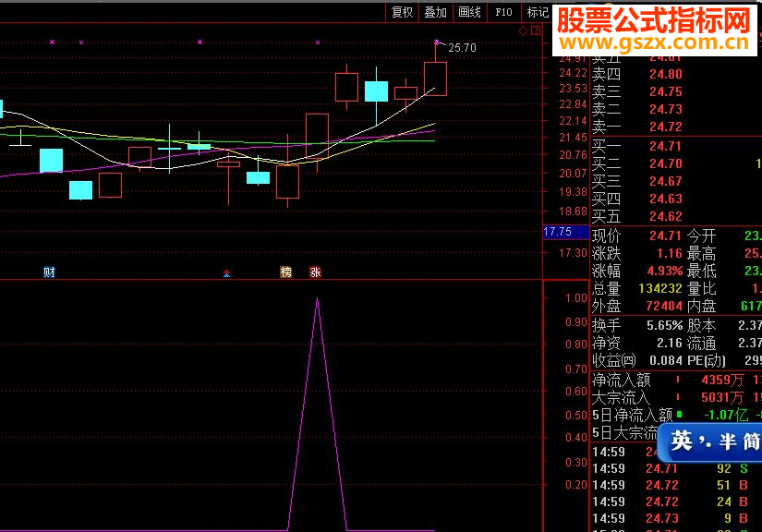This screenshot has width=762, height=532.
Task: Select the 卖三 24.75 ask row
Action: click(x=676, y=91)
